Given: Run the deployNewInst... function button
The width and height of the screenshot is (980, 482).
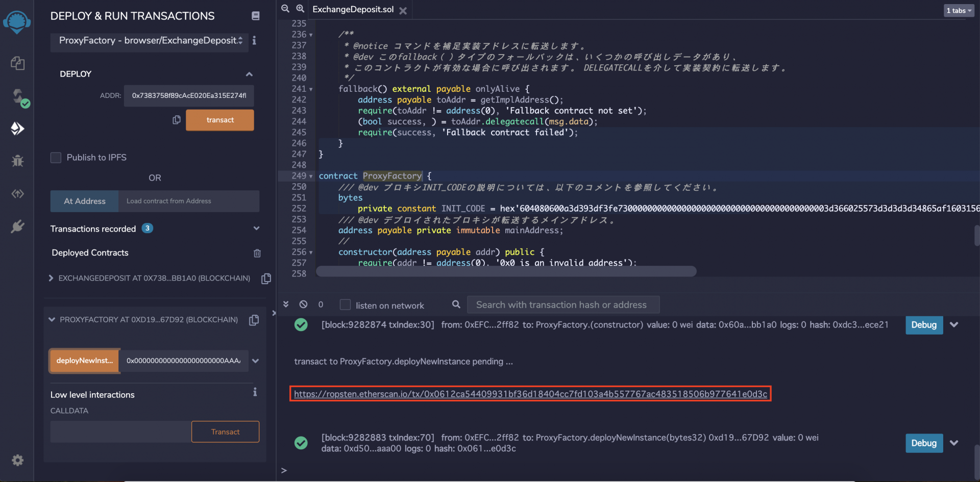Looking at the screenshot, I should tap(85, 361).
